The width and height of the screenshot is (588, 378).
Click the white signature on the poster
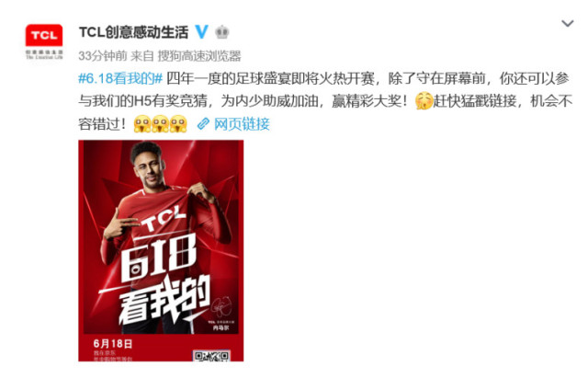221,307
